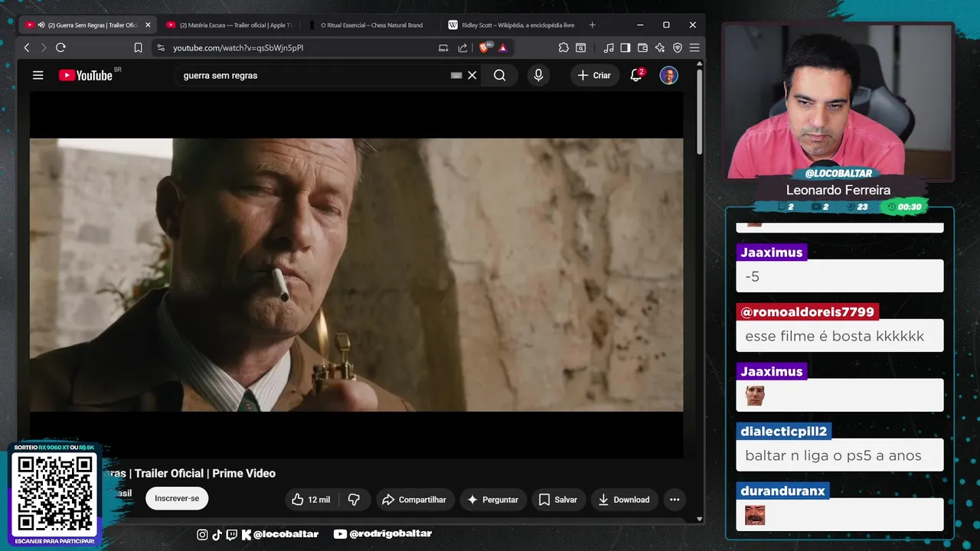Close the Guerra Sem Regras tab

(x=148, y=24)
